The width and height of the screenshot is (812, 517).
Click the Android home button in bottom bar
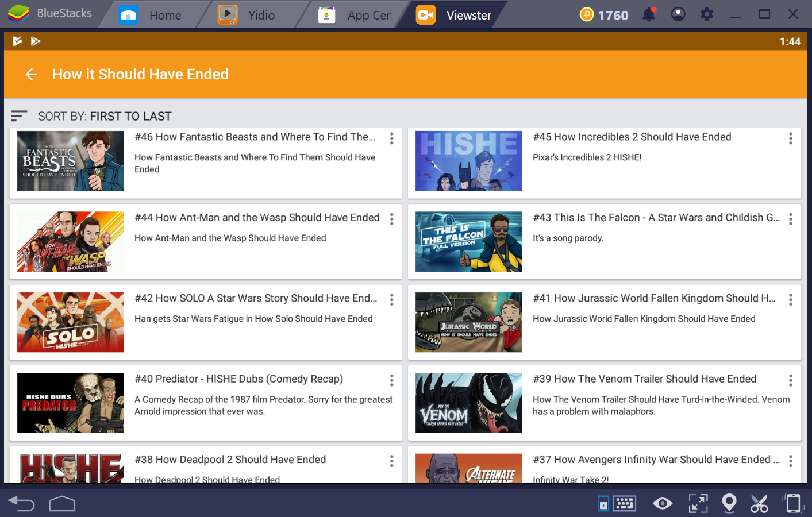coord(62,504)
